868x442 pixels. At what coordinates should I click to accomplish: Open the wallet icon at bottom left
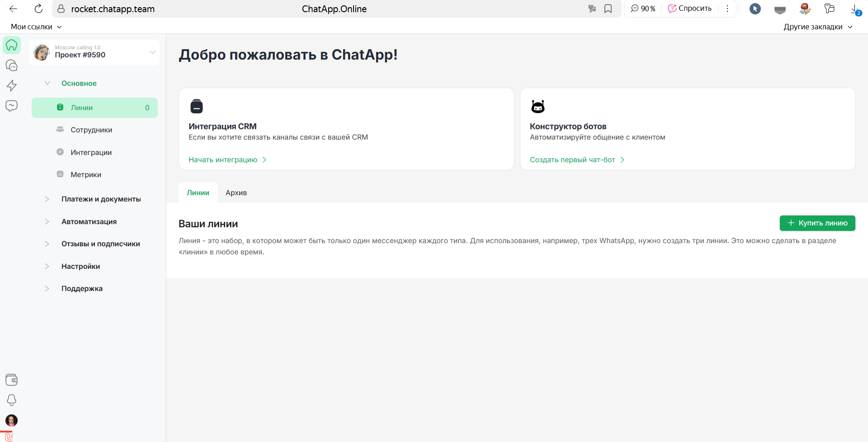[x=12, y=380]
